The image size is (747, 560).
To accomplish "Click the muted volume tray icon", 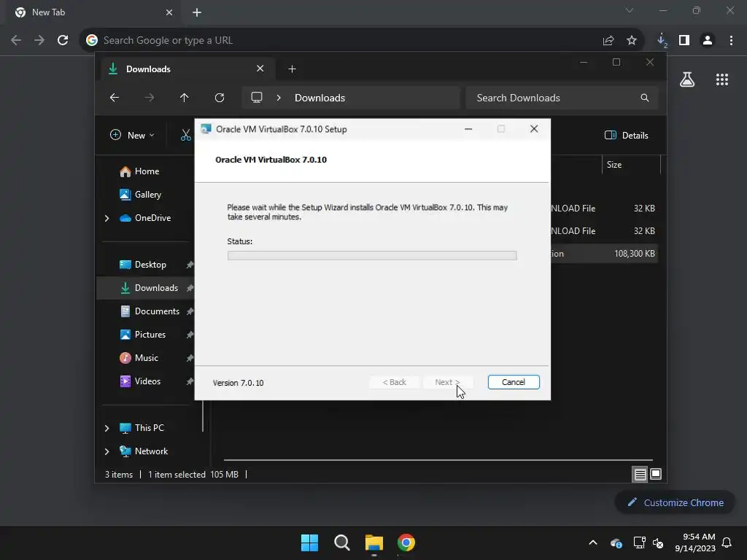I will (659, 542).
